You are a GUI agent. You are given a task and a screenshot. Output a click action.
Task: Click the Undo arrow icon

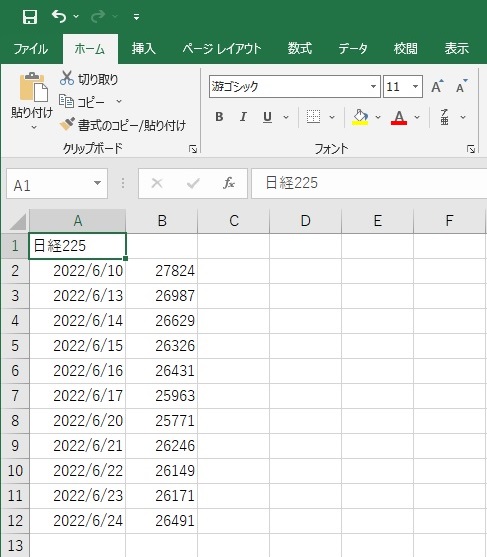(x=59, y=16)
